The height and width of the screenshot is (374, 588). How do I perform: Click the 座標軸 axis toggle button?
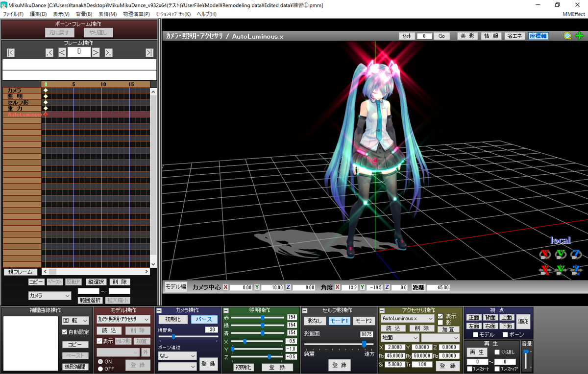tap(539, 36)
